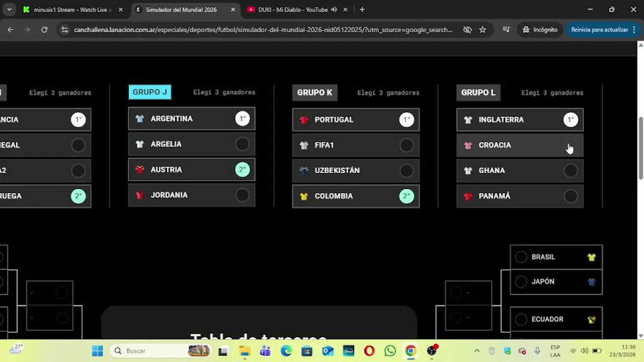Select FIFA1's position circle
The height and width of the screenshot is (362, 644).
tap(407, 145)
